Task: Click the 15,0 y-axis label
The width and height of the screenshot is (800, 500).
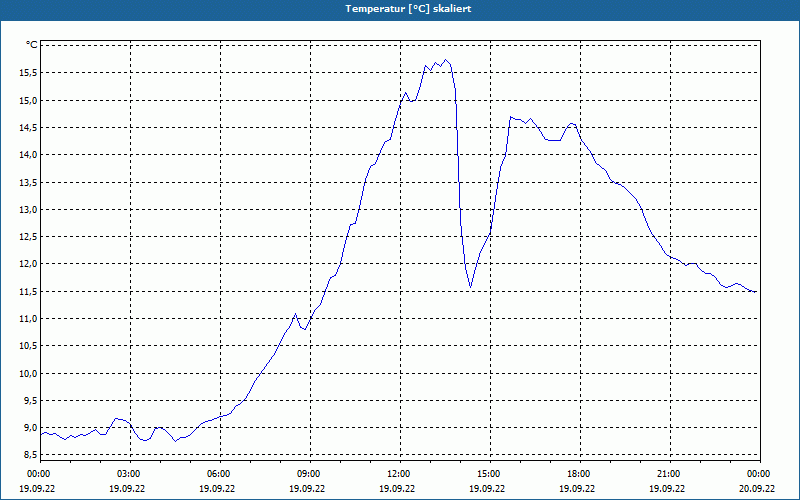Action: click(x=29, y=101)
